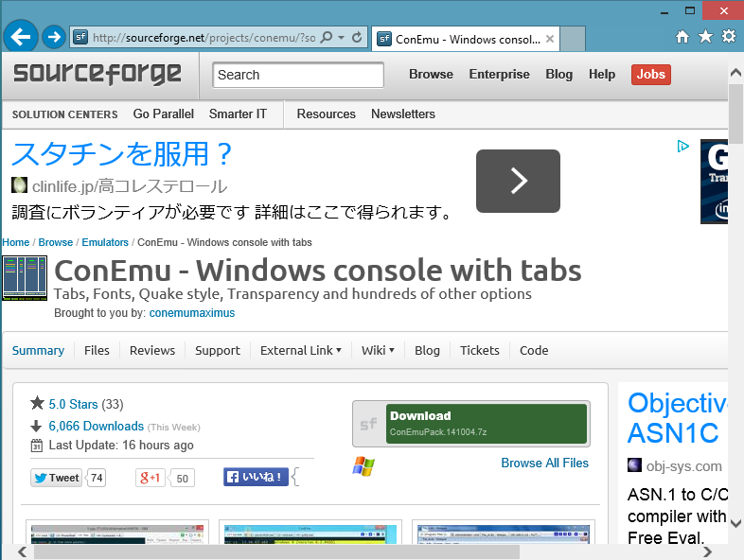The image size is (744, 560).
Task: Click the Google +1 button
Action: (x=150, y=478)
